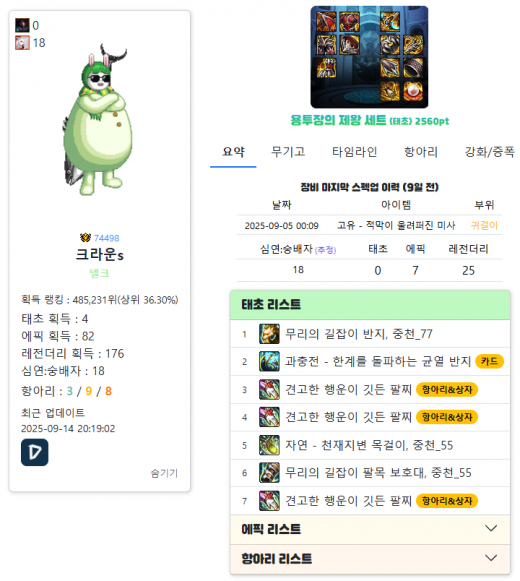Click the 자연 - 천재지변 목걸이 item icon
Image resolution: width=520 pixels, height=581 pixels.
(x=269, y=445)
